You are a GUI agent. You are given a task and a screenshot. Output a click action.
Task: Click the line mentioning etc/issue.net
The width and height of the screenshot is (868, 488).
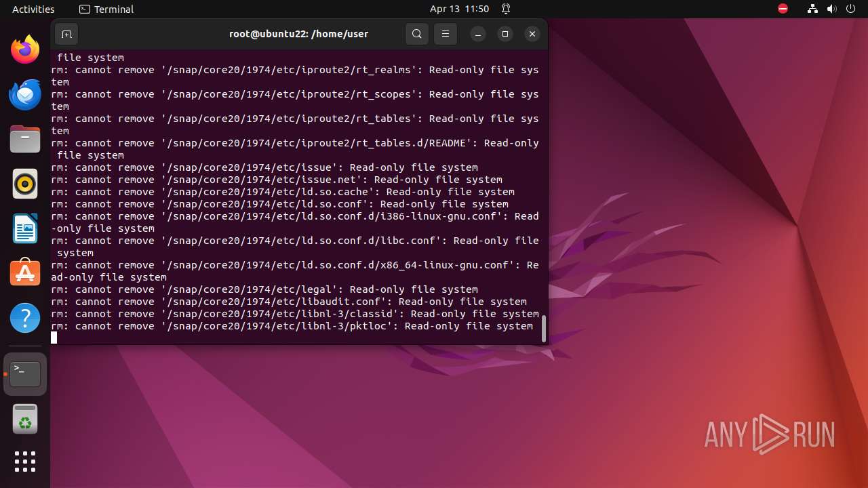(x=277, y=180)
